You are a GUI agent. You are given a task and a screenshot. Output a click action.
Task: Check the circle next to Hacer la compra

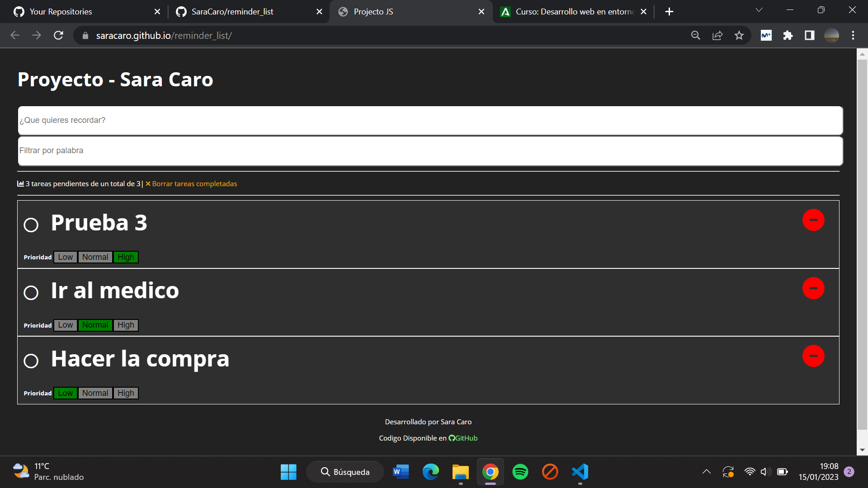31,361
